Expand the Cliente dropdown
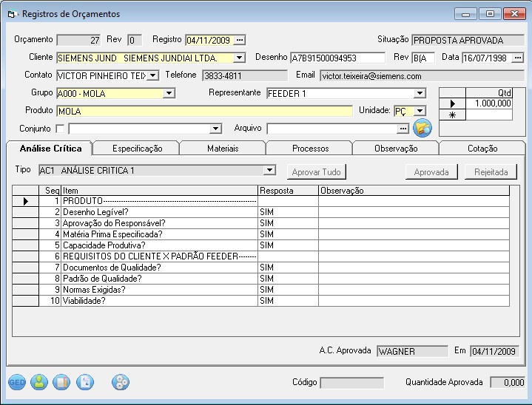532x405 pixels. click(x=239, y=58)
